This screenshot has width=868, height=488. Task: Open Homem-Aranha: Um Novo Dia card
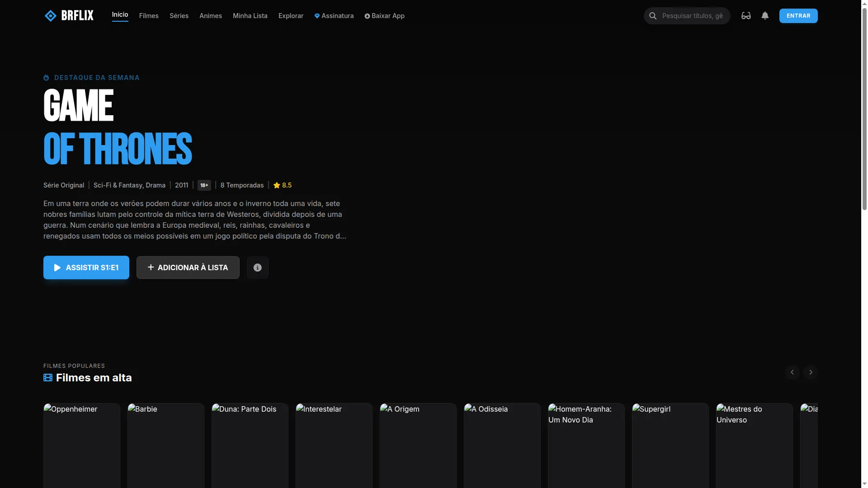[x=586, y=446]
